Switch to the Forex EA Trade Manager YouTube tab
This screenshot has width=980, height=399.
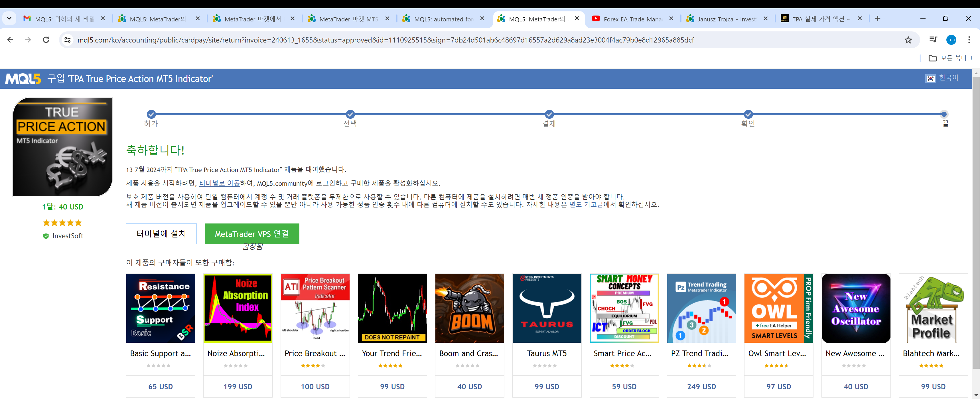point(632,19)
